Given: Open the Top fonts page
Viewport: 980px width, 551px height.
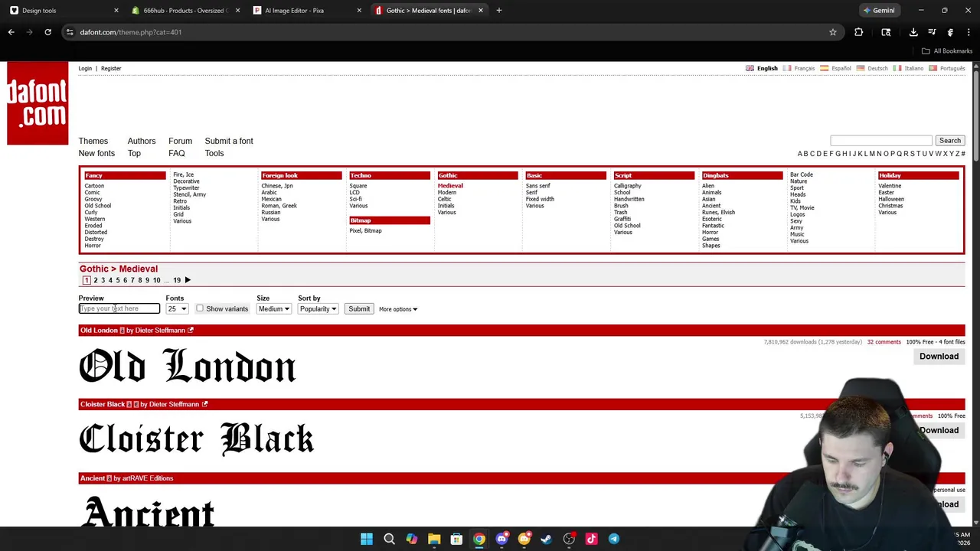Looking at the screenshot, I should [134, 153].
